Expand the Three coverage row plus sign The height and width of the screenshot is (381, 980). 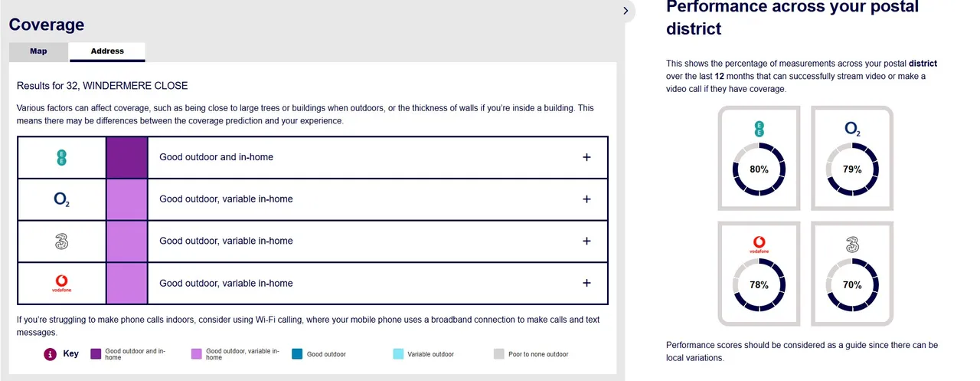586,241
